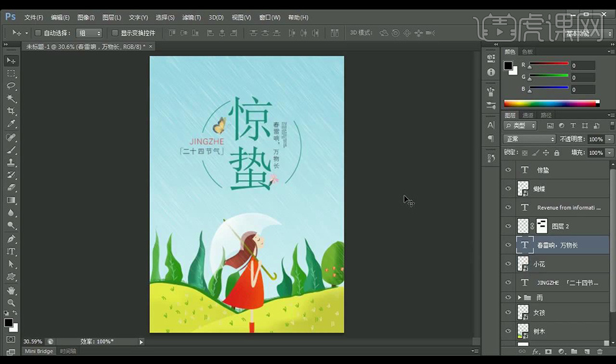
Task: Select the Hand tool
Action: [x=11, y=291]
